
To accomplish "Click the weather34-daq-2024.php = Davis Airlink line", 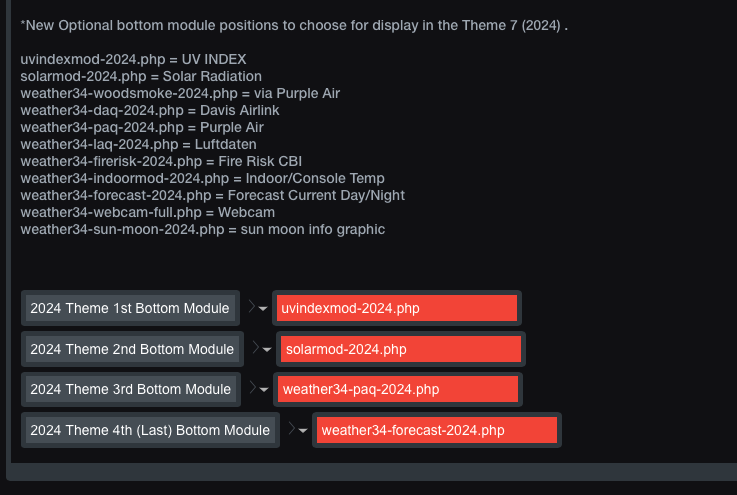I will (150, 110).
